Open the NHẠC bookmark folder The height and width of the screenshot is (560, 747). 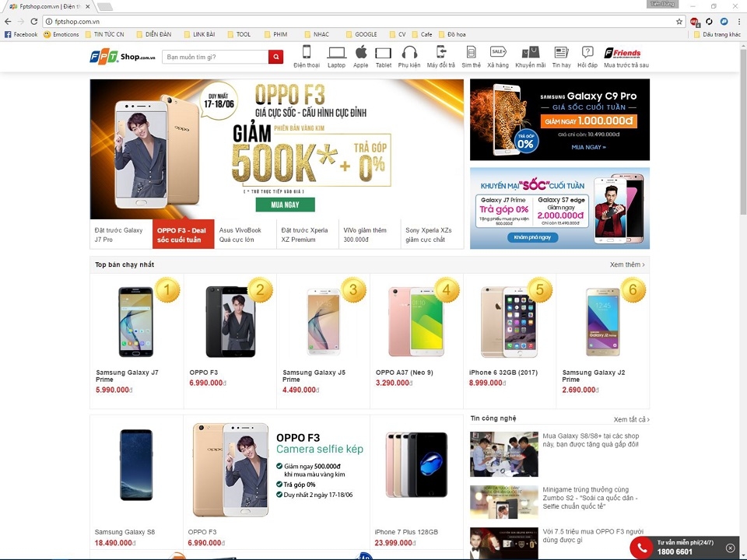coord(317,34)
